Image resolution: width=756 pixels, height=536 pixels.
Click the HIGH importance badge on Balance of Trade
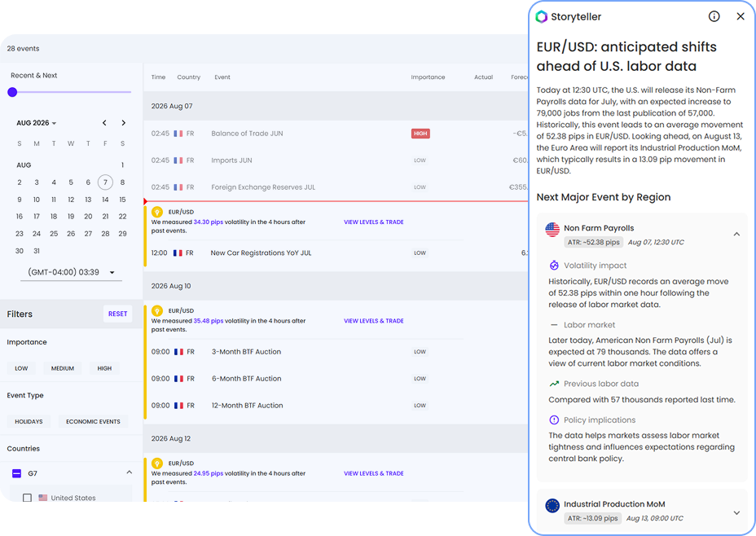pos(420,134)
